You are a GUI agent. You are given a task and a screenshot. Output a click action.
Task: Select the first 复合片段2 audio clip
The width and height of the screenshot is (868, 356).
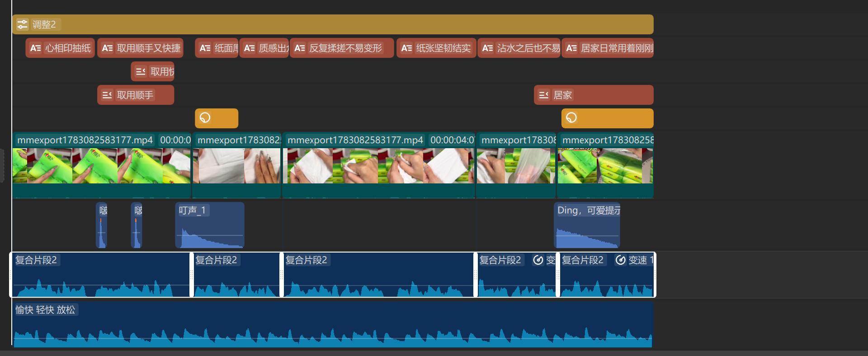click(101, 275)
